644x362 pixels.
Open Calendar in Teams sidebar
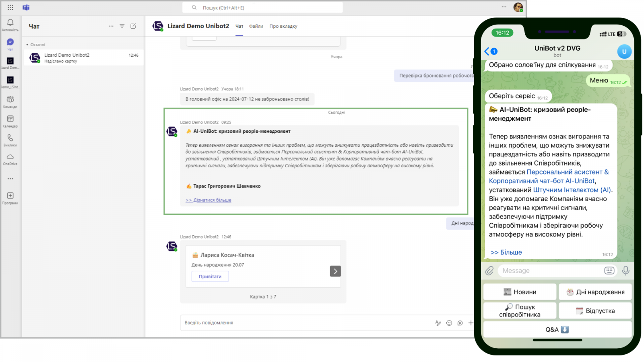coord(10,121)
